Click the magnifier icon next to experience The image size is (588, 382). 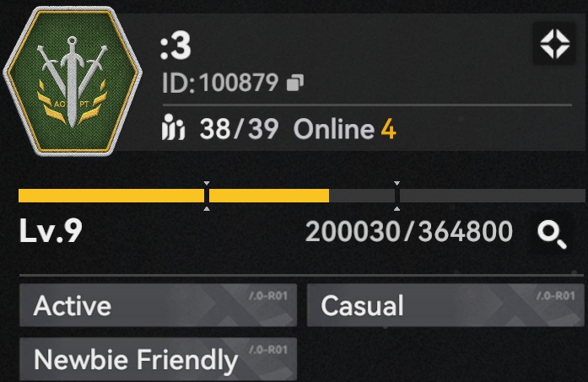(x=552, y=234)
